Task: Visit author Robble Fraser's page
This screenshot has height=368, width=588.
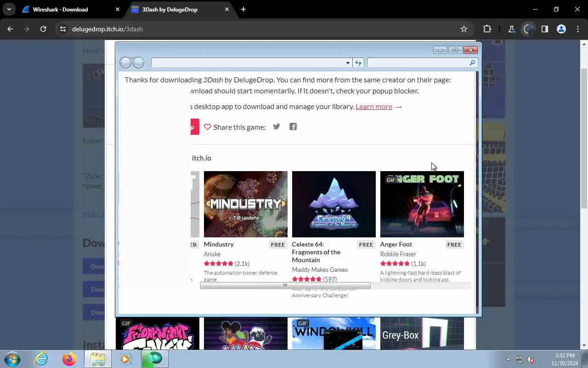Action: [398, 254]
